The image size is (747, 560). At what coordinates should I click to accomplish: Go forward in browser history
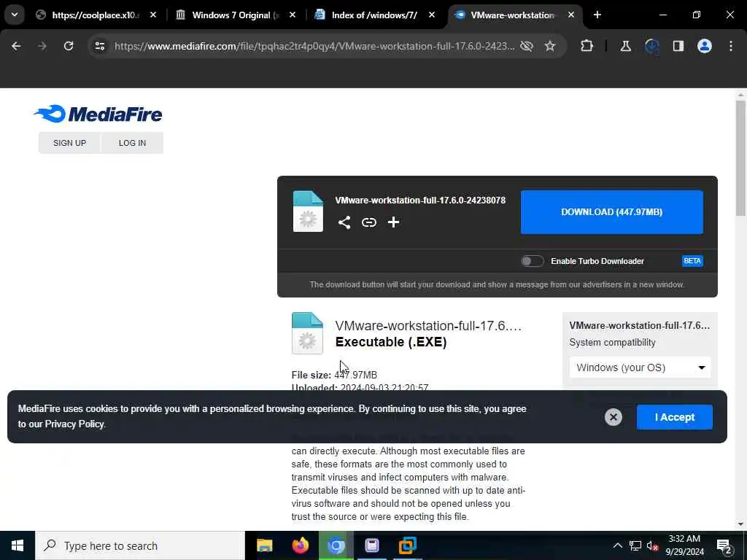[x=42, y=46]
